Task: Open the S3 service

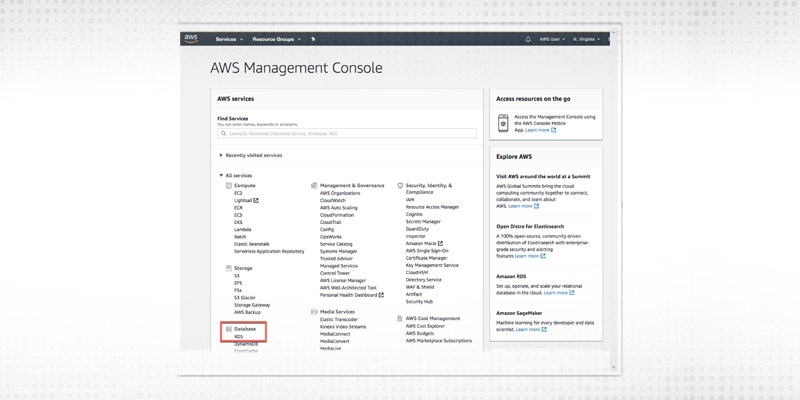Action: coord(237,276)
